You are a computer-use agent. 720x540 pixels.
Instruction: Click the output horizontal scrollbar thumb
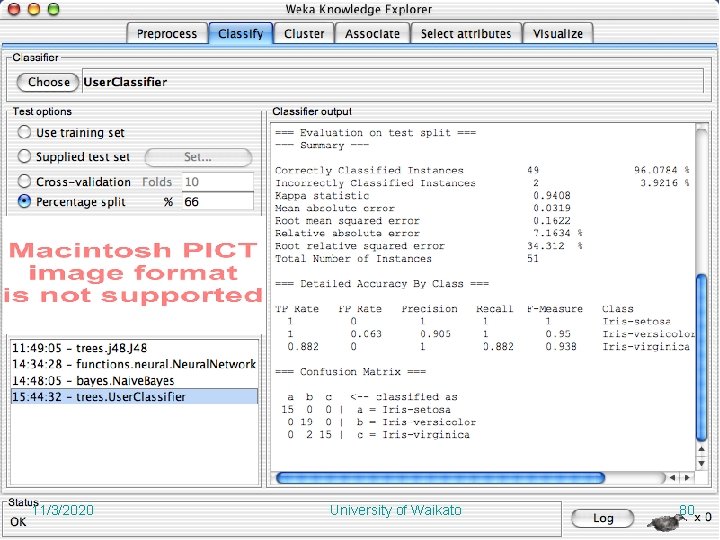pyautogui.click(x=440, y=478)
